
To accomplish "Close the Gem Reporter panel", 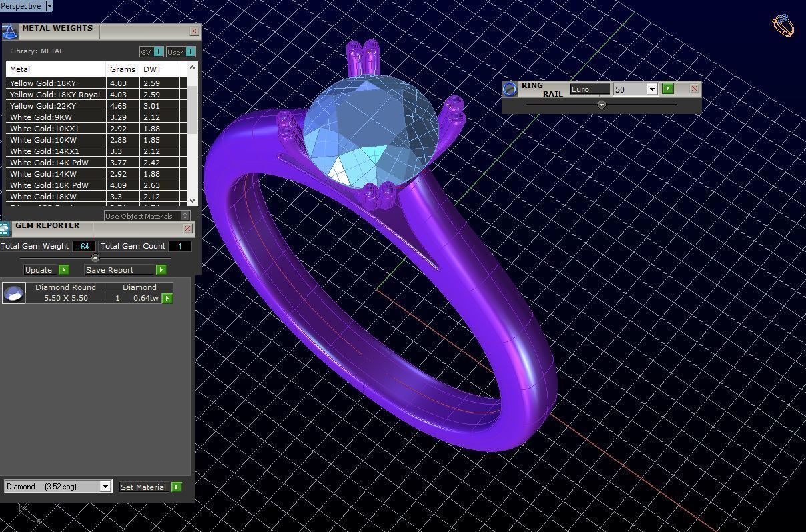I will tap(187, 228).
